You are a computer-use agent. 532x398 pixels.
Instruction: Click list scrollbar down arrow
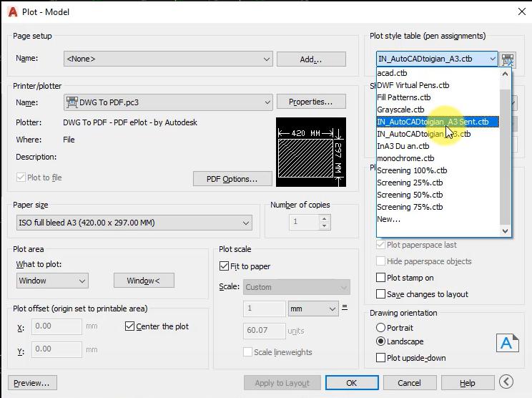(506, 231)
